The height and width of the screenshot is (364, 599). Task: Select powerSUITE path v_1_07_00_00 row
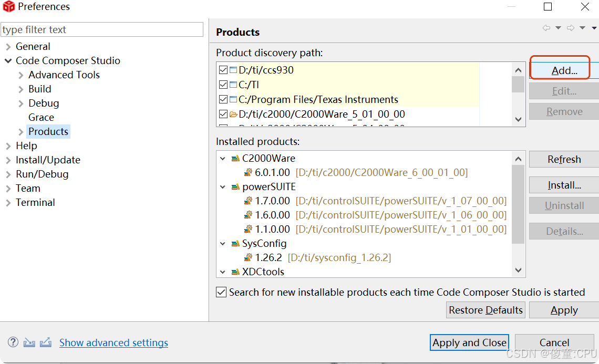(376, 201)
